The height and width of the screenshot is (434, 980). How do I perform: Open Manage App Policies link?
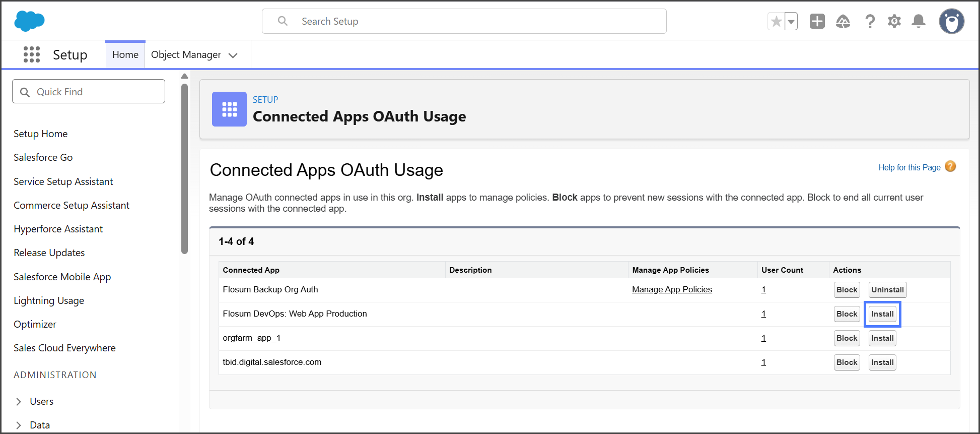tap(672, 289)
